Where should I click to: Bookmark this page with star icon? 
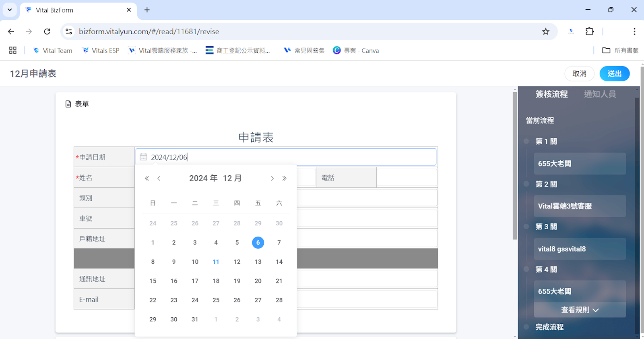(545, 31)
